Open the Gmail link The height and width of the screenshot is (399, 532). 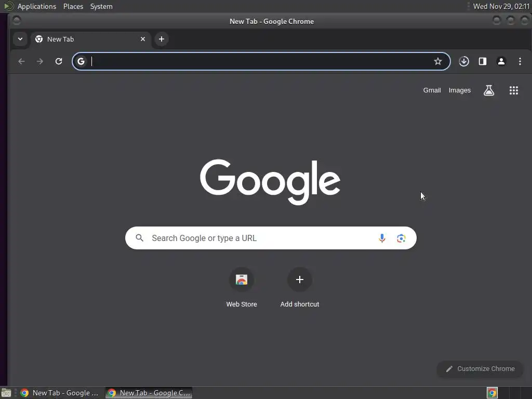click(432, 90)
